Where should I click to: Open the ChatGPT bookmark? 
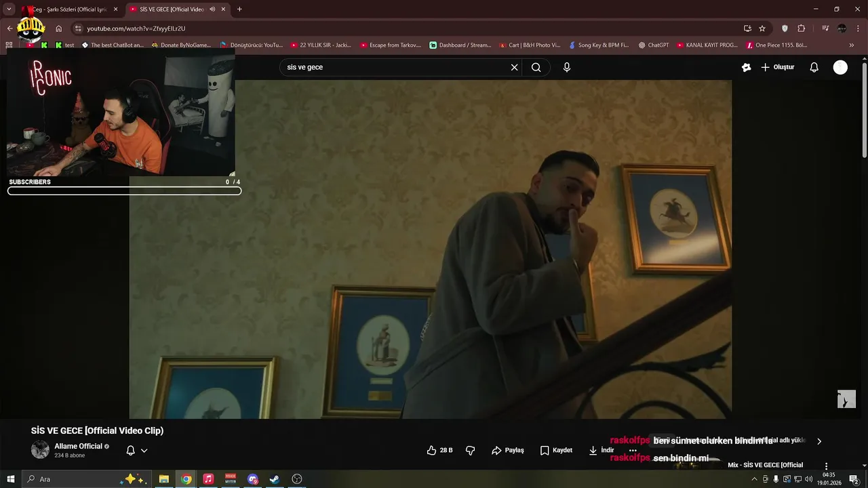(x=653, y=45)
